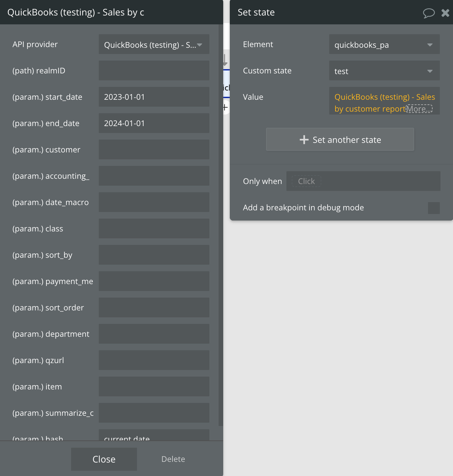Click the Delete button
The height and width of the screenshot is (476, 453).
173,459
